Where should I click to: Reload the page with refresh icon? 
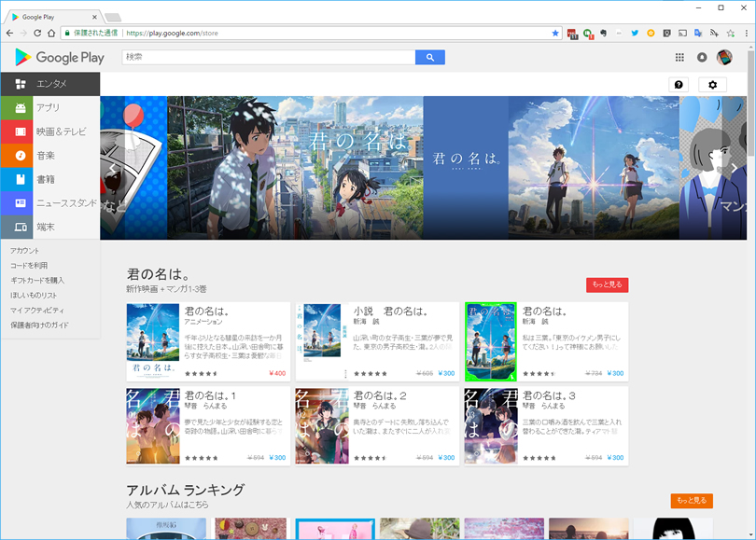point(37,33)
